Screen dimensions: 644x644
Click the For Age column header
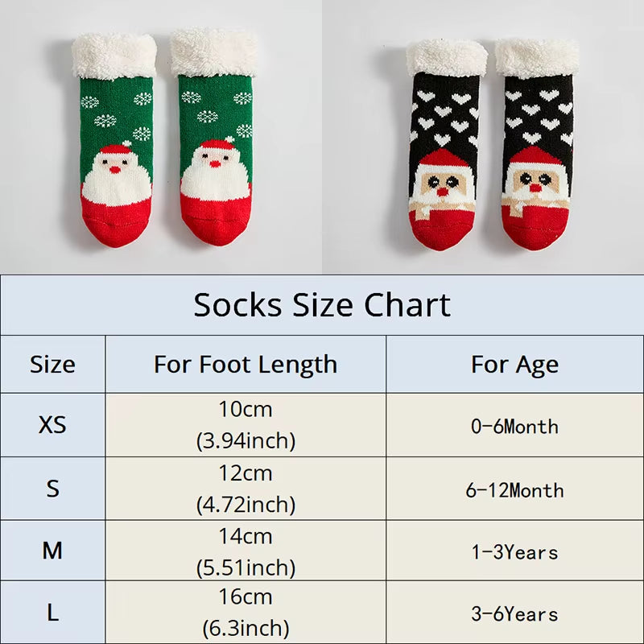pos(514,364)
